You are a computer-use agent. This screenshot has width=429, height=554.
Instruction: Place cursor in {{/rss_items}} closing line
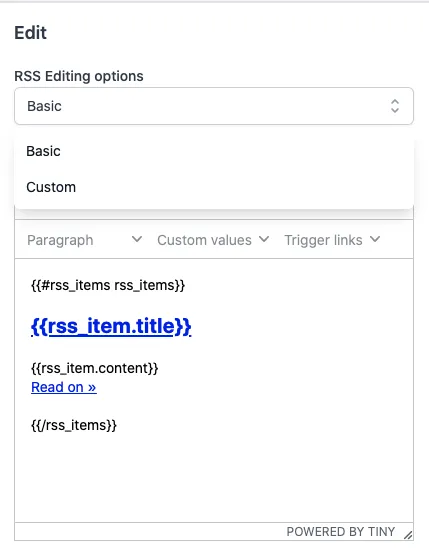click(x=74, y=425)
